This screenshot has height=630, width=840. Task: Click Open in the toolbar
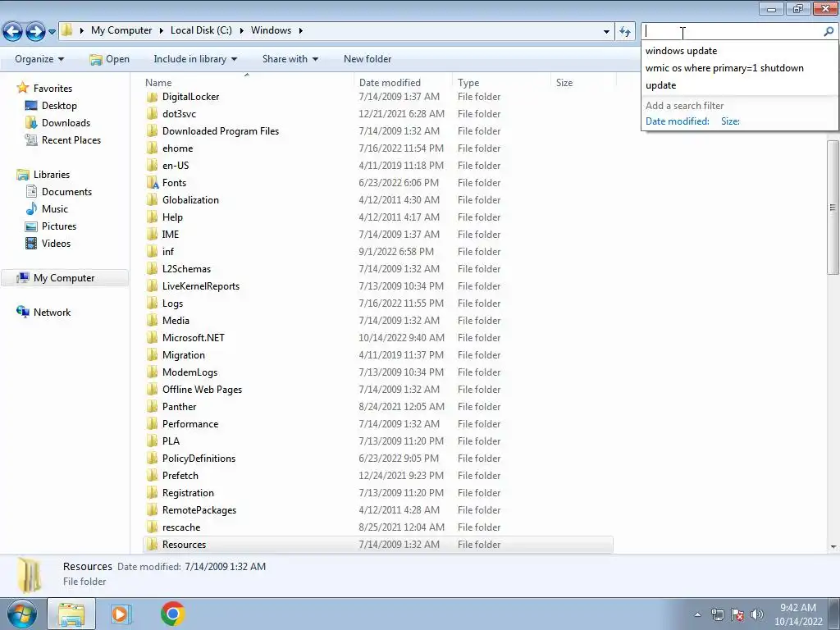click(109, 59)
